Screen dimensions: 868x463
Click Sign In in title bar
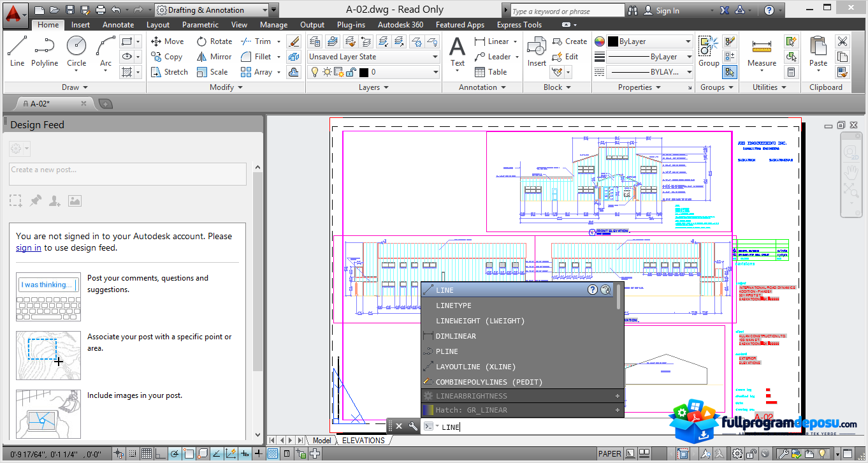point(661,10)
